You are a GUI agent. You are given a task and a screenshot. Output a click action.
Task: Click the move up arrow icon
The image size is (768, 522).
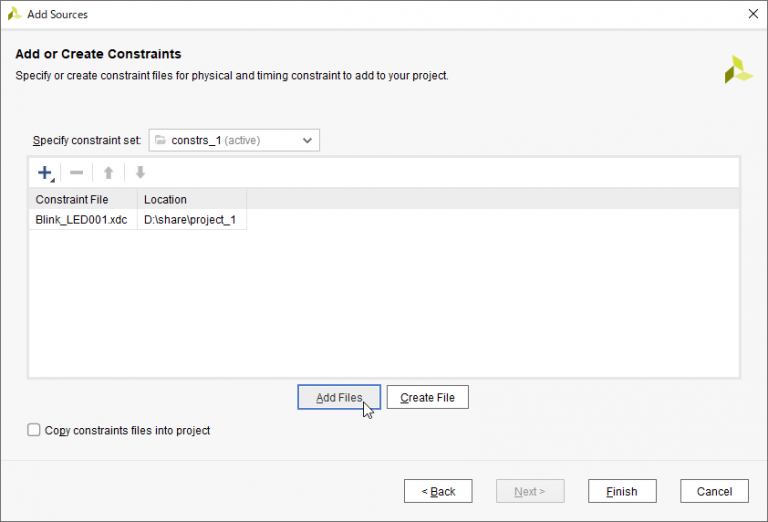click(108, 173)
